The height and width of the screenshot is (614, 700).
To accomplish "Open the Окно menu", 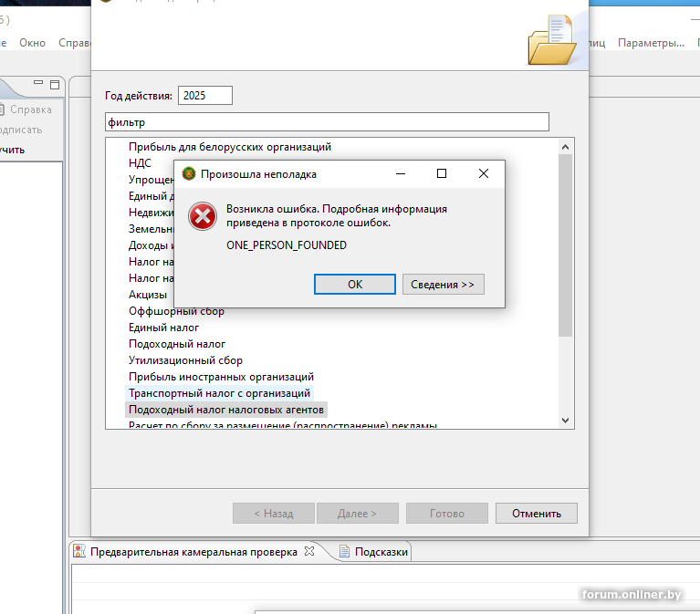I will [x=33, y=43].
